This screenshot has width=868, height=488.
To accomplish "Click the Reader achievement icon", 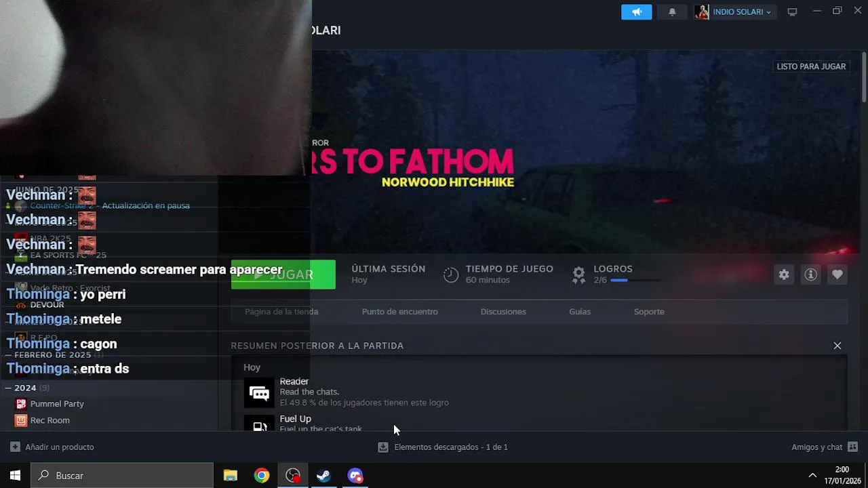I will point(259,392).
